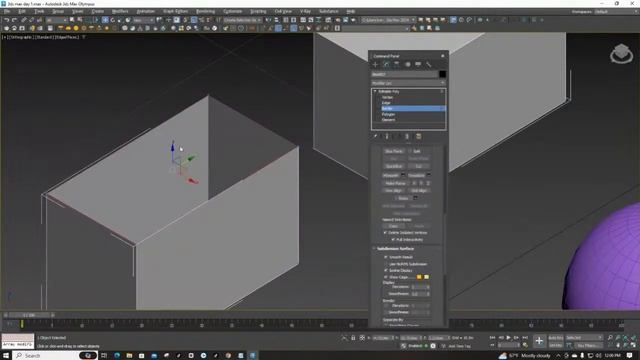Screen dimensions: 640x360
Task: Open the Selected key filter dropdown
Action: coord(584,338)
